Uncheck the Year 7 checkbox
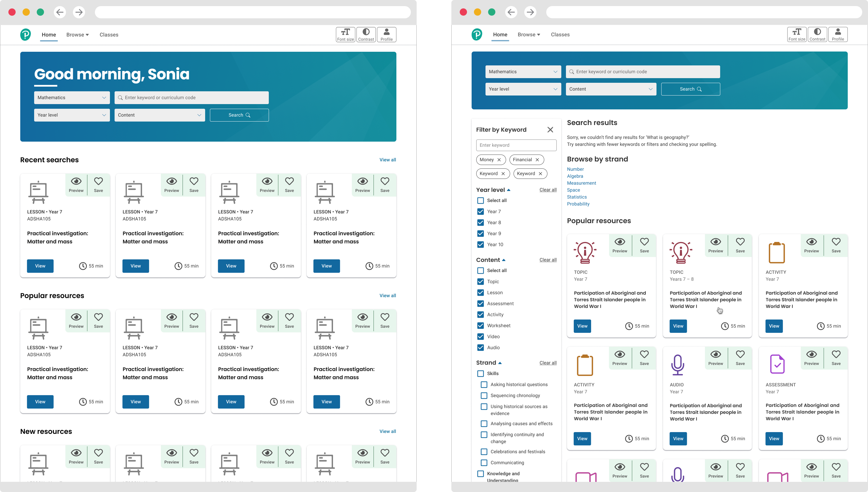The height and width of the screenshot is (492, 868). click(480, 212)
